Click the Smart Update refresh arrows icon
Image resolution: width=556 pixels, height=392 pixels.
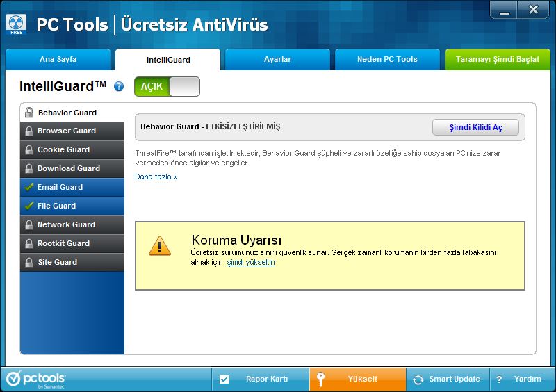[x=418, y=379]
